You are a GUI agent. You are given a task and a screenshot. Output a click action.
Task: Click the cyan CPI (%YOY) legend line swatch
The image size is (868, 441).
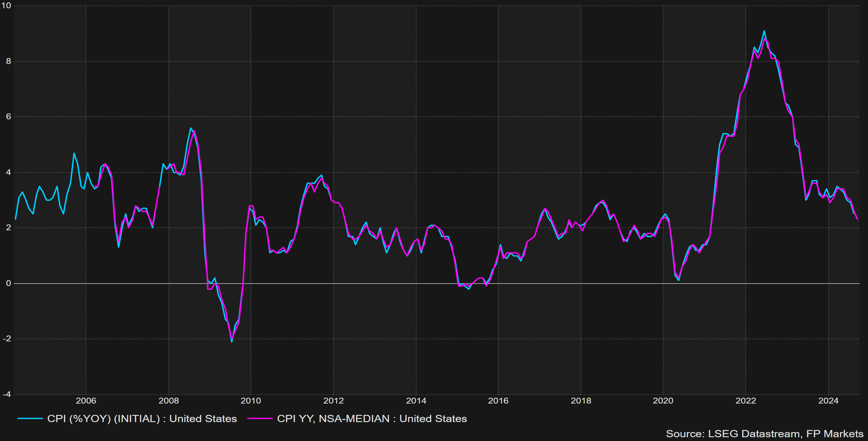tap(30, 419)
